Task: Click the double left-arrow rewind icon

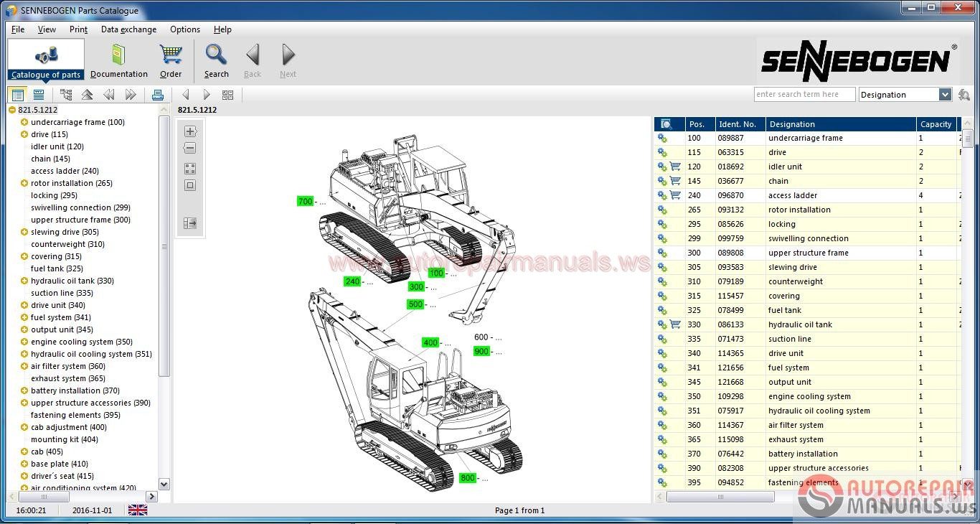Action: coord(108,95)
